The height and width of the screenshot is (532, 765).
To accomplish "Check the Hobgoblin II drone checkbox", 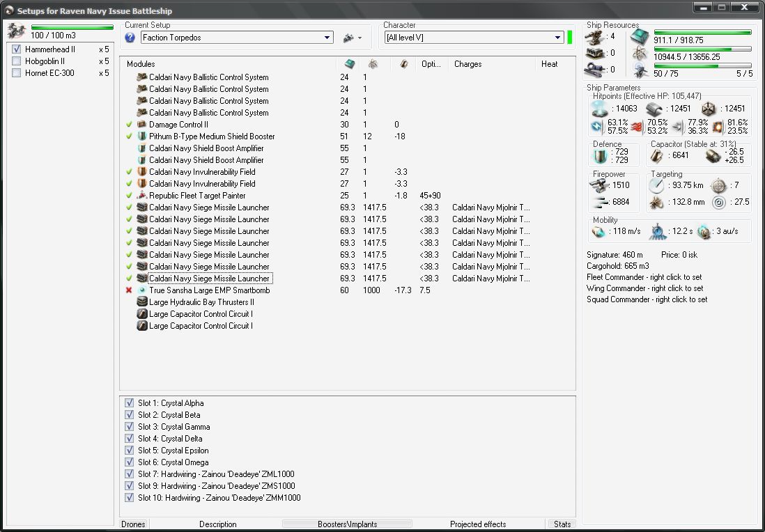I will pos(17,61).
